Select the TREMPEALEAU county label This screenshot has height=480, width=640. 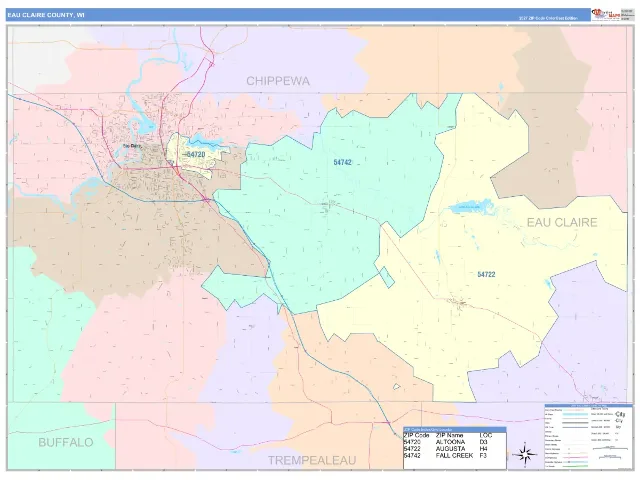(312, 460)
